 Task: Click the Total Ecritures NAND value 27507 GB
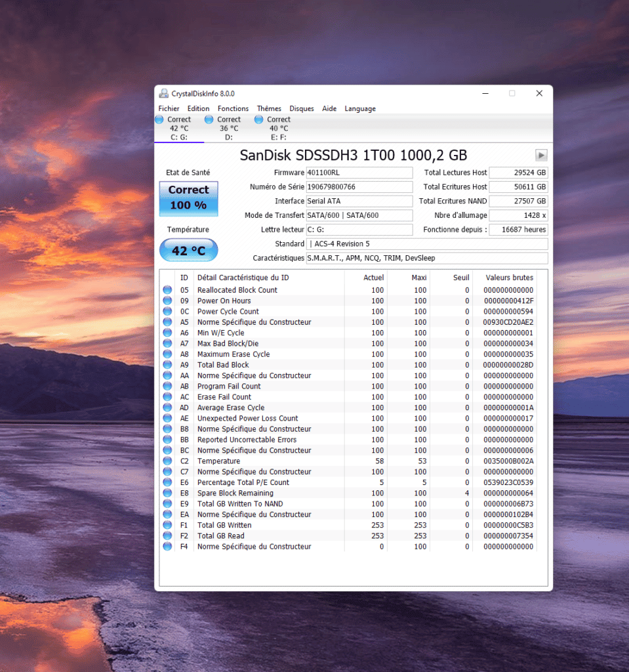point(518,201)
